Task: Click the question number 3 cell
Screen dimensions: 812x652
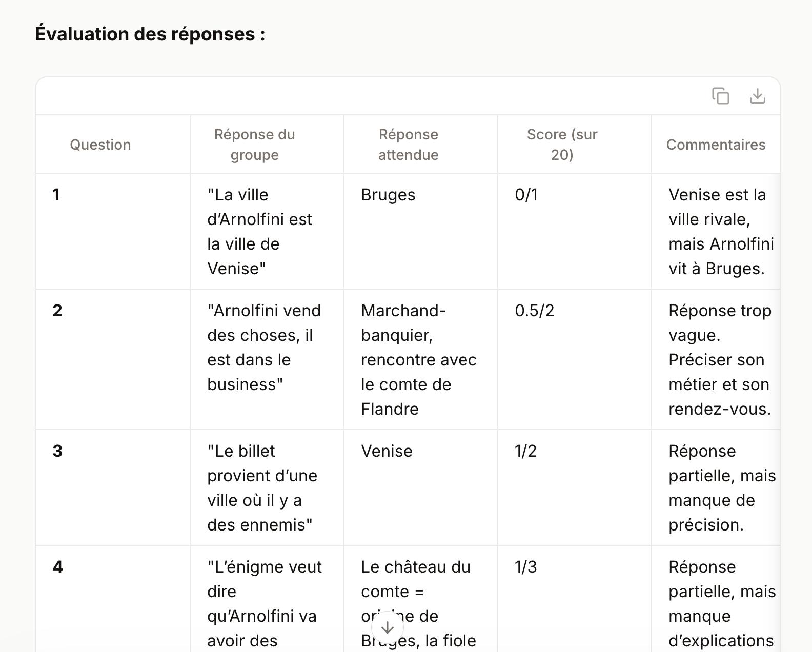Action: tap(57, 451)
